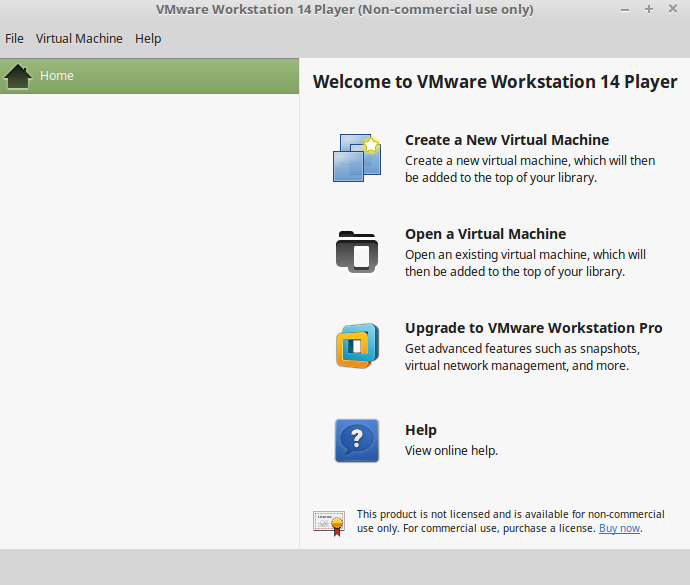Choose the Upgrade to VMware Workstation Pro heading
Image resolution: width=690 pixels, height=585 pixels.
pos(533,328)
